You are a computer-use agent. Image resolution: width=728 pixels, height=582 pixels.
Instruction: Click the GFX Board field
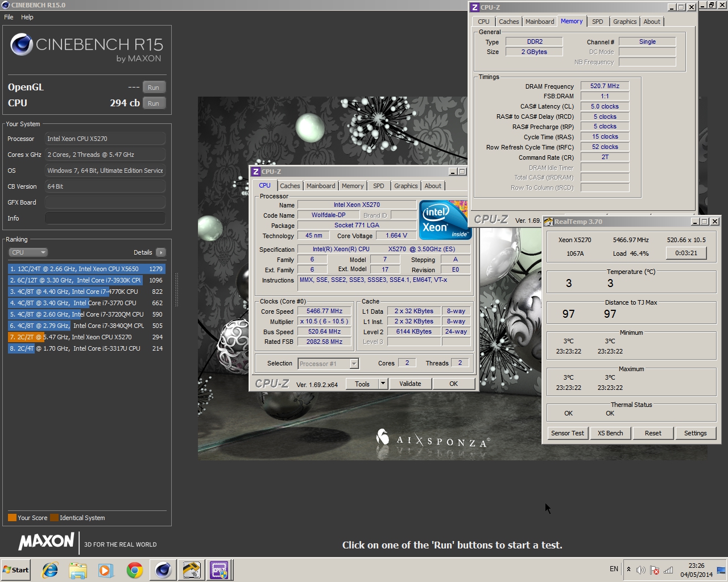click(105, 202)
